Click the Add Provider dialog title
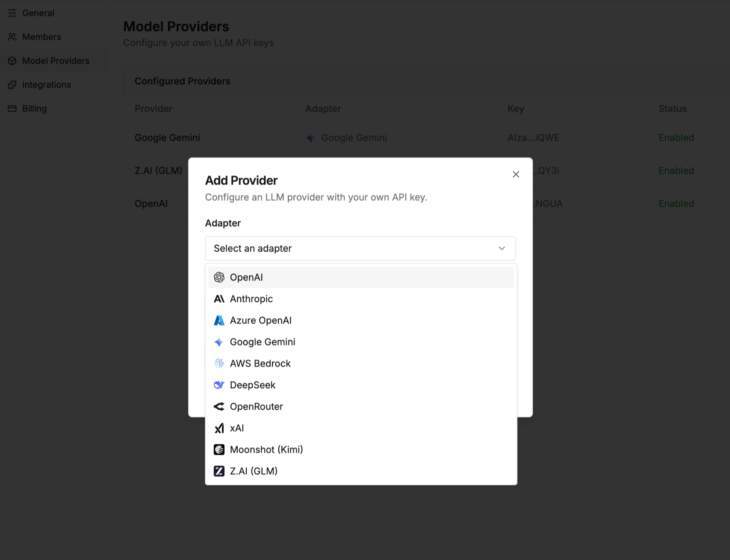This screenshot has height=560, width=730. tap(241, 180)
